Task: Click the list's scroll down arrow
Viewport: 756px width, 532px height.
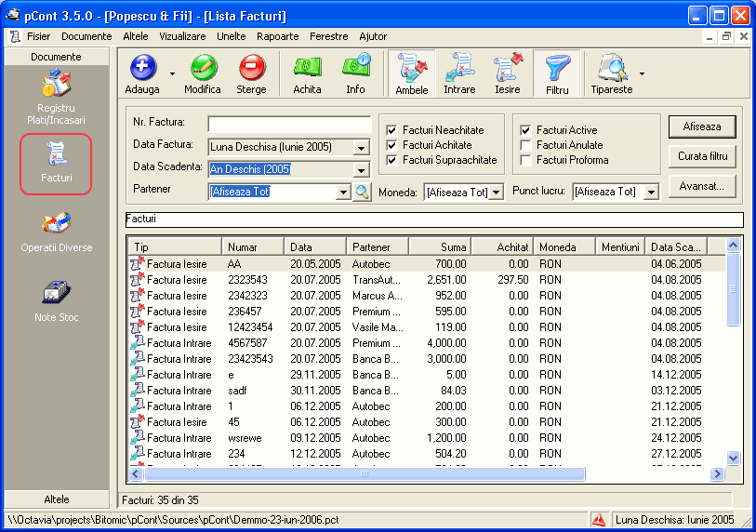Action: tap(733, 458)
